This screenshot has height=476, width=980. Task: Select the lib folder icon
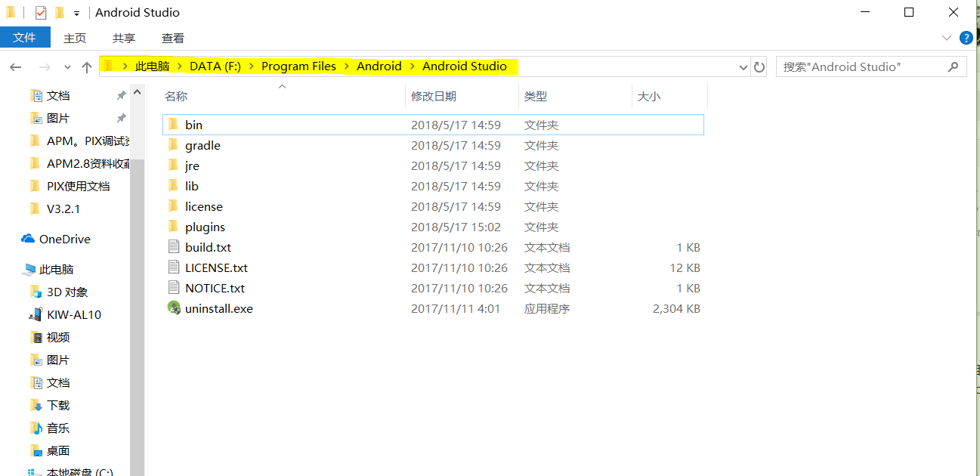[x=173, y=186]
